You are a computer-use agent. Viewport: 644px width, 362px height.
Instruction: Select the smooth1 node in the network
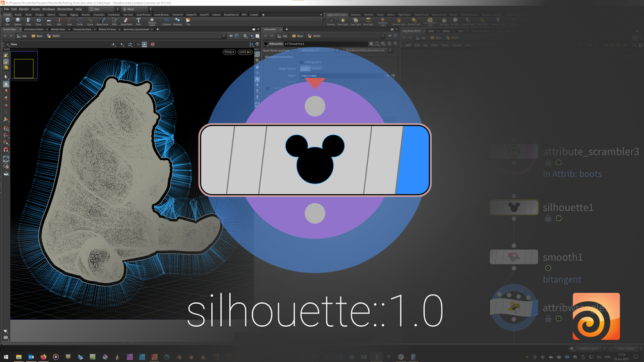coord(514,257)
